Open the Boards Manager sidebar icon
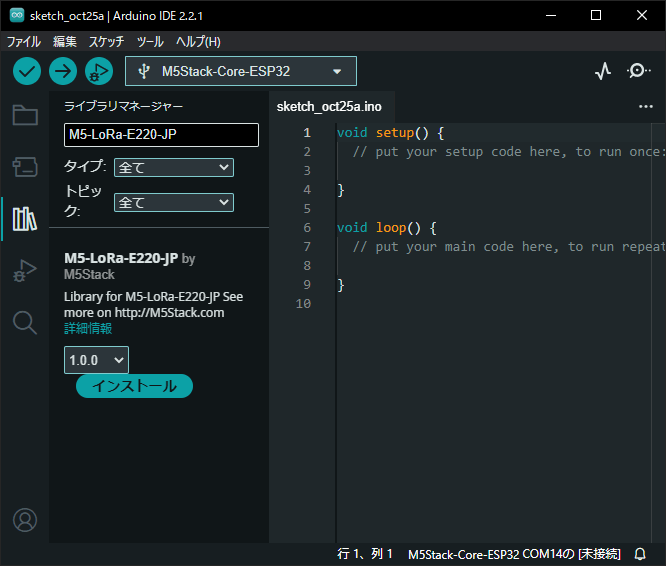The image size is (666, 566). point(25,167)
